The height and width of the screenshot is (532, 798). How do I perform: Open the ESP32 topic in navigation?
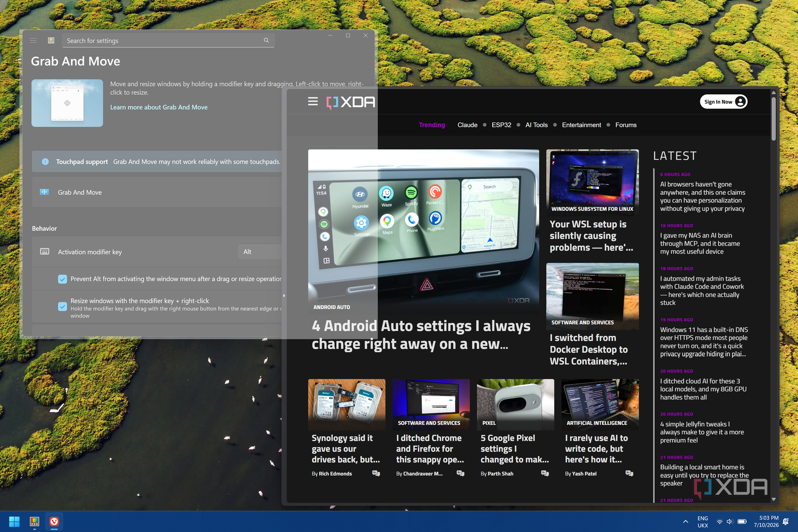502,125
